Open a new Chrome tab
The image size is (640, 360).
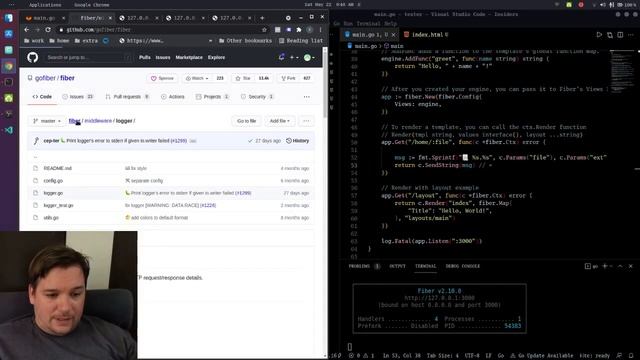(x=262, y=18)
